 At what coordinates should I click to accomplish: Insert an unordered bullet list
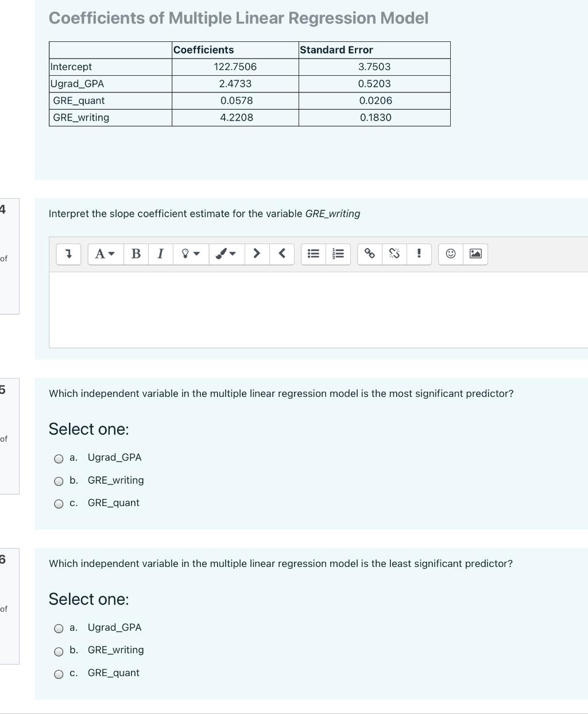[312, 254]
